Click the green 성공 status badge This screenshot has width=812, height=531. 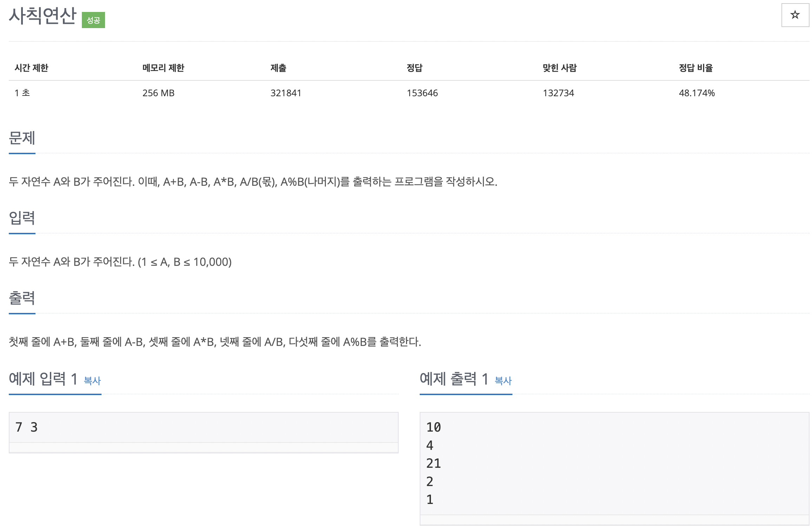click(93, 20)
